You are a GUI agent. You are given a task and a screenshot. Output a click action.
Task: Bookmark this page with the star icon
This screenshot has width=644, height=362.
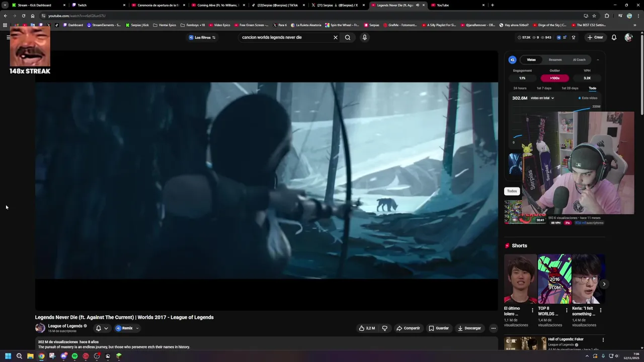tap(594, 16)
